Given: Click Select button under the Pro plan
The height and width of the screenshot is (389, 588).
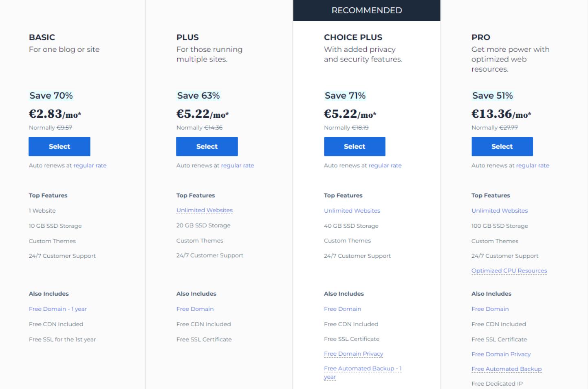Looking at the screenshot, I should [x=502, y=146].
